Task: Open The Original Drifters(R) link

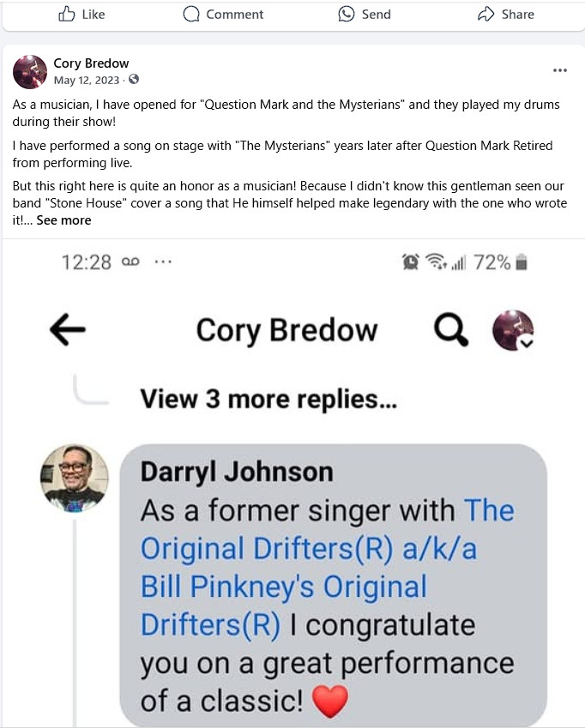Action: (x=326, y=529)
